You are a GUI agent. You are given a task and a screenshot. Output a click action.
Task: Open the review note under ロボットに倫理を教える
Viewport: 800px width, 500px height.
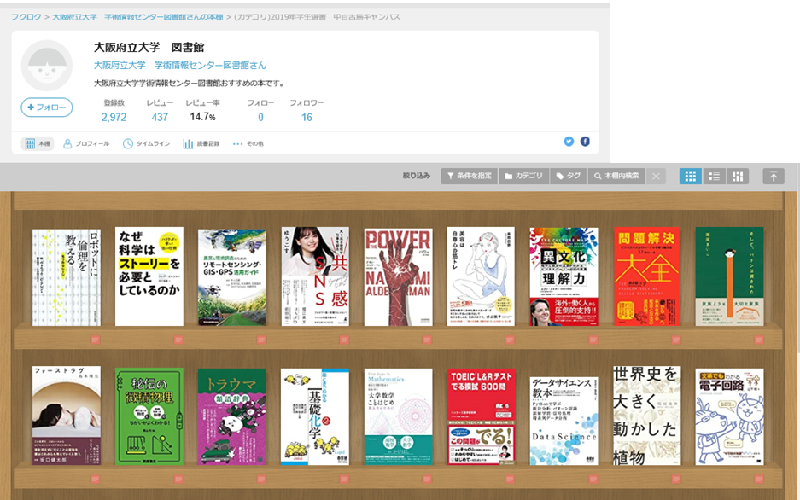point(95,339)
